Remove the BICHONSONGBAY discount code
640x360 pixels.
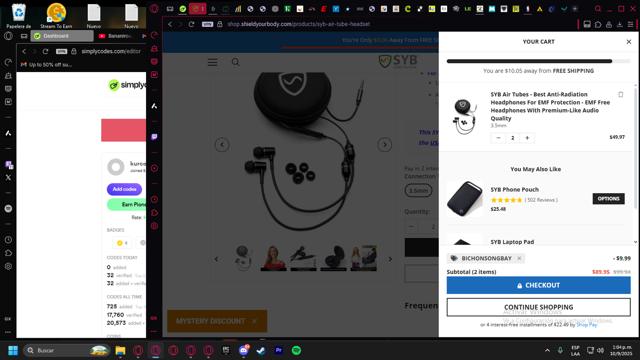tap(519, 258)
